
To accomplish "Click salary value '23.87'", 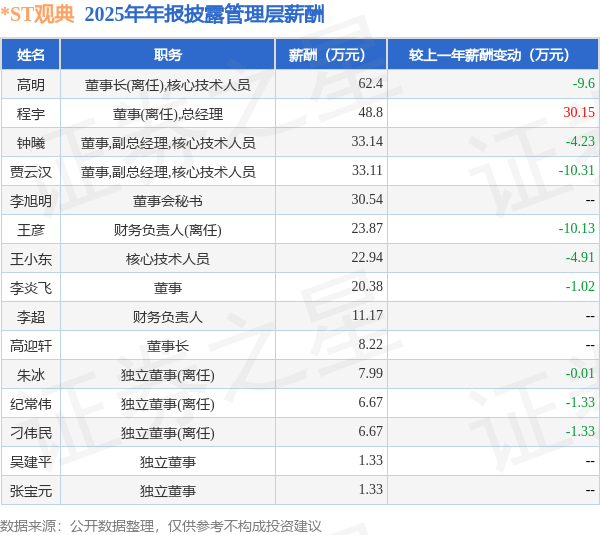I will pos(367,228).
